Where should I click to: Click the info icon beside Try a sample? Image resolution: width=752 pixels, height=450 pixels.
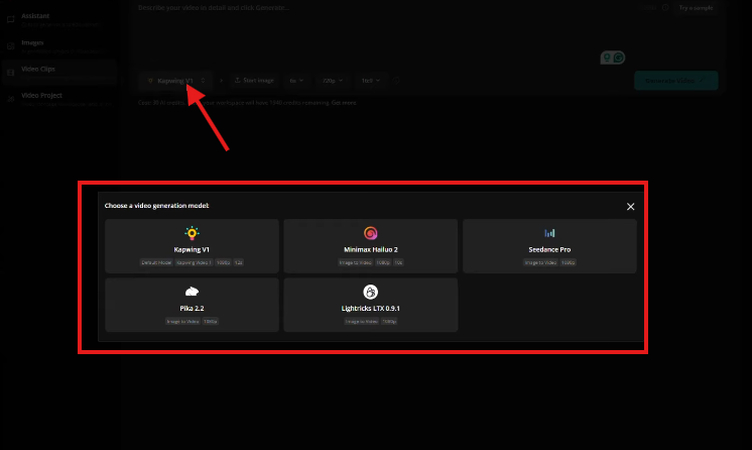point(665,8)
